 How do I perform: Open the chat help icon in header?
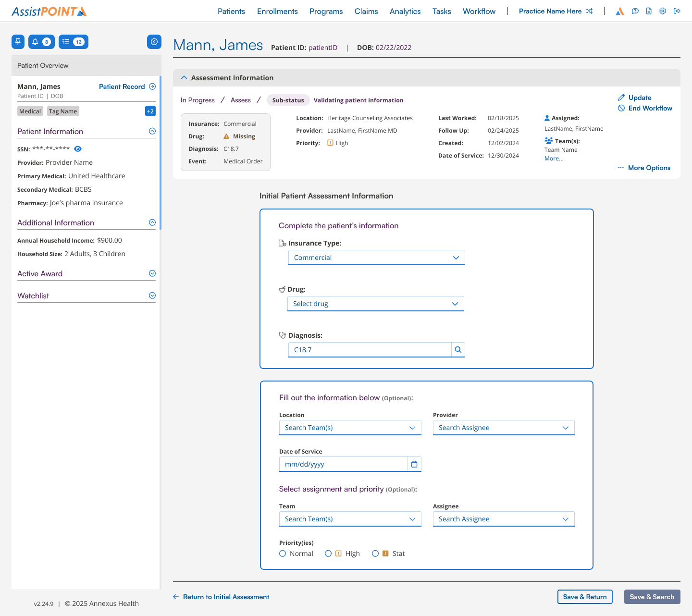635,11
